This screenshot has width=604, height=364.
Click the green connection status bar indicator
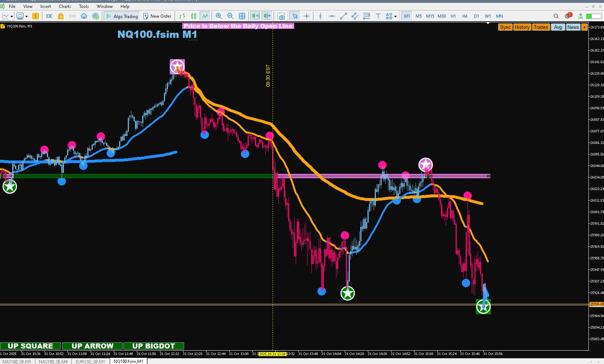coord(594,16)
